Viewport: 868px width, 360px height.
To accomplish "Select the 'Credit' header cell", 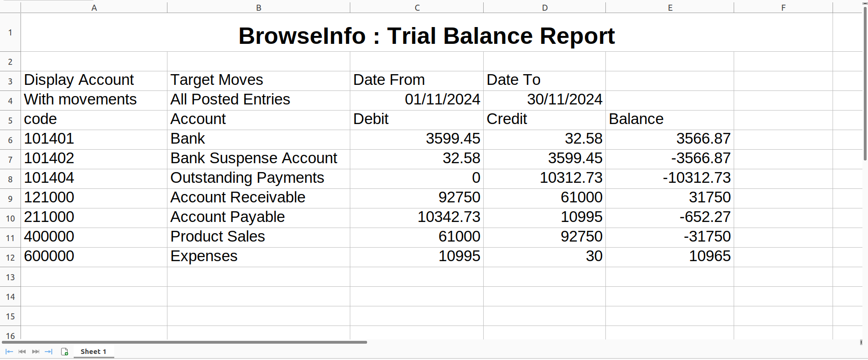I will (545, 120).
